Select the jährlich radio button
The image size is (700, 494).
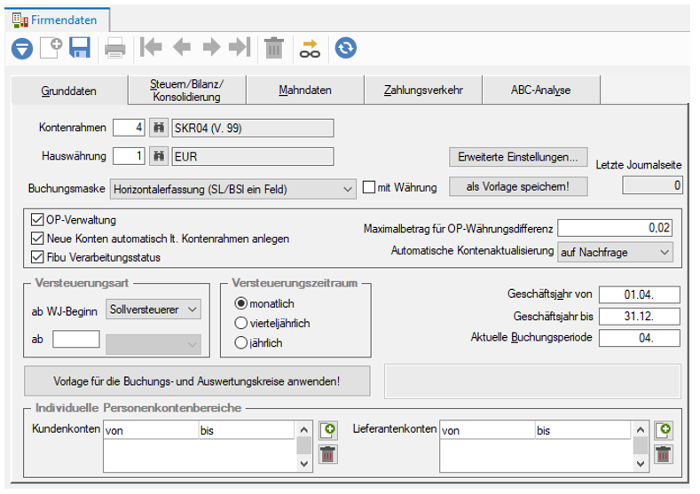tap(241, 343)
